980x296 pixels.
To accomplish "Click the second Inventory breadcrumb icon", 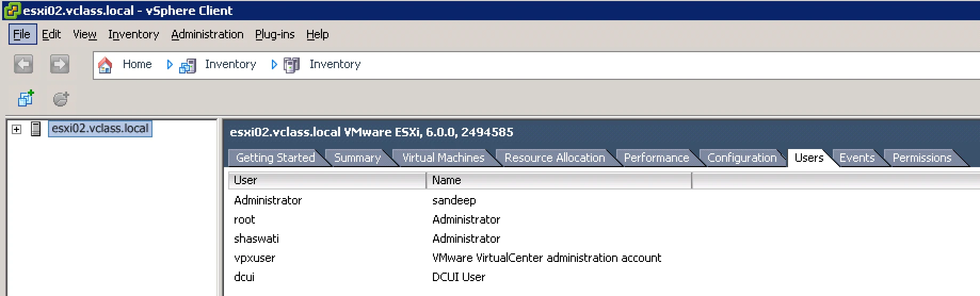I will [x=292, y=65].
